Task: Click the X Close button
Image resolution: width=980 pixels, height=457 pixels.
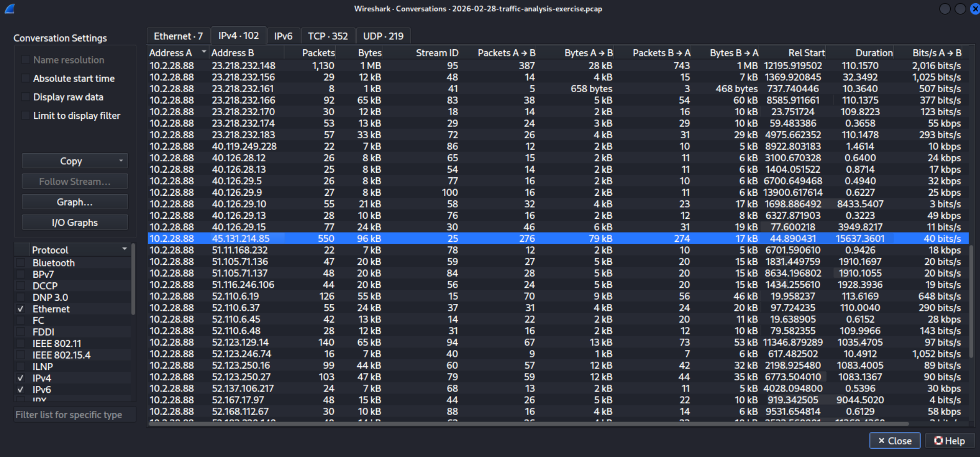Action: 894,441
